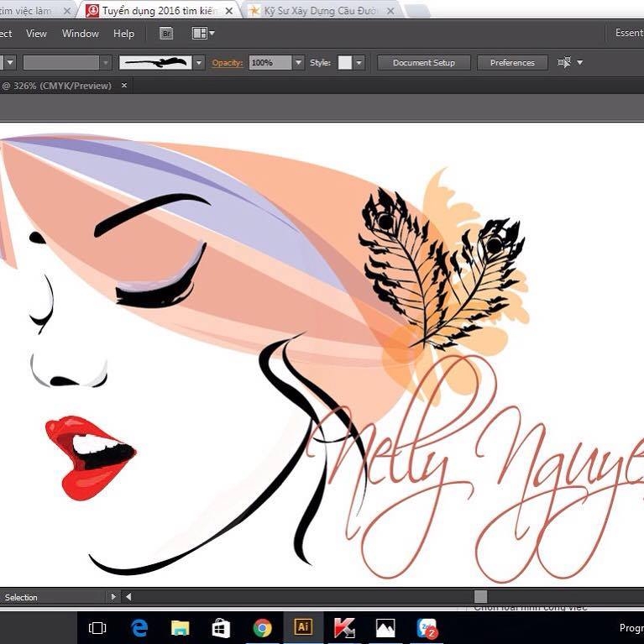Open Adobe Bridge via the Br icon

(x=166, y=34)
